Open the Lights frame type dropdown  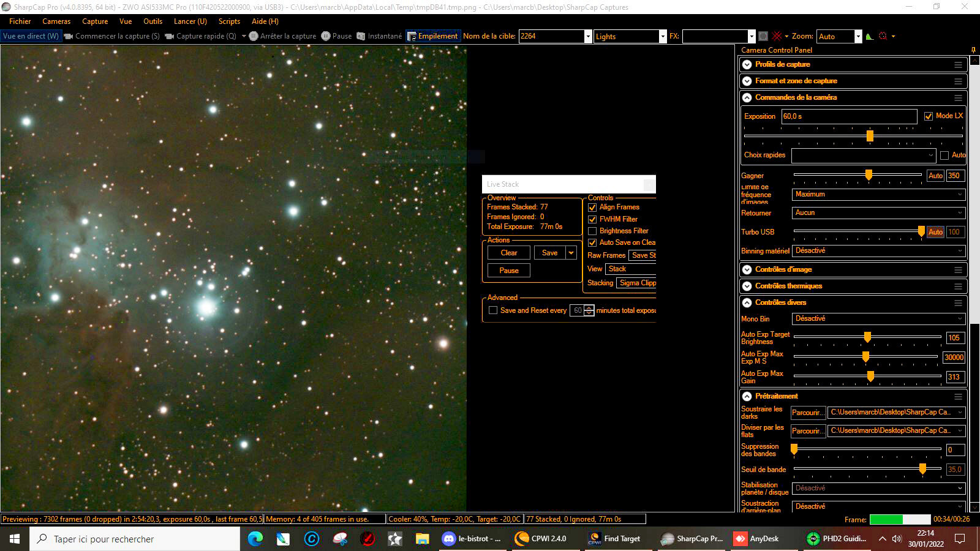pos(663,36)
